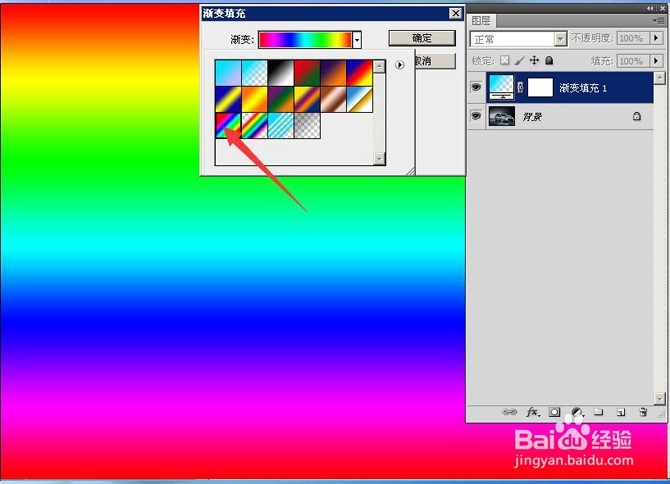The height and width of the screenshot is (484, 670).
Task: Click the lock icon on 背景 layer
Action: tap(637, 116)
